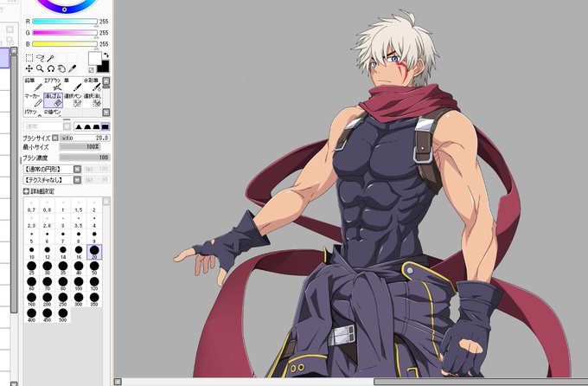Select the sharpest-edge brush shape toggle

[79, 127]
